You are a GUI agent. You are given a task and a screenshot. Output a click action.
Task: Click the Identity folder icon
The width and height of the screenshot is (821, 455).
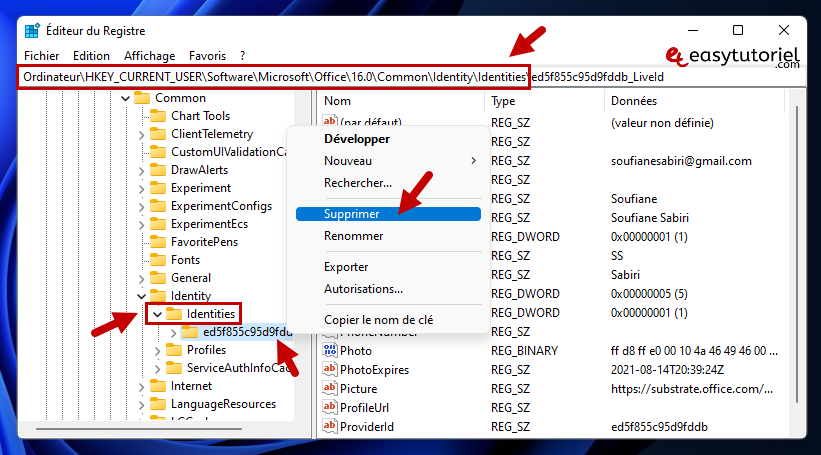point(158,296)
